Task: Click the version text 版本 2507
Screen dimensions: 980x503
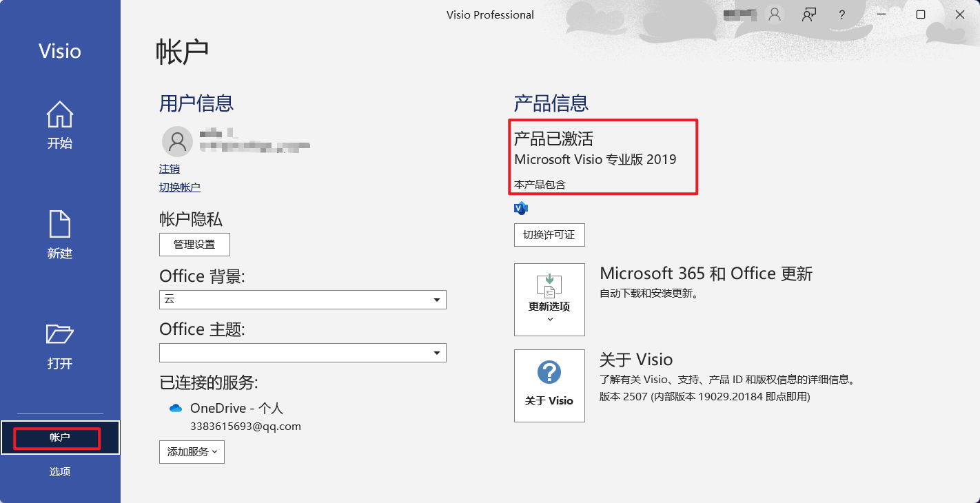Action: coord(624,398)
